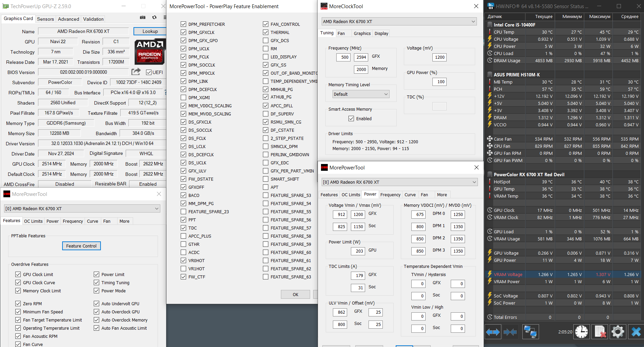Click the Memory frequency 2000 field
Viewport: 644px width, 347px height.
[x=361, y=69]
